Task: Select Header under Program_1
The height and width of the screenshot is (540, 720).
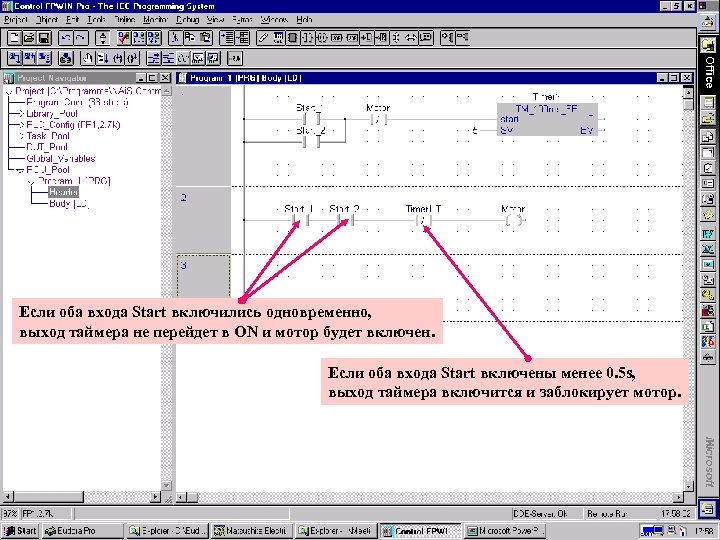Action: [63, 192]
